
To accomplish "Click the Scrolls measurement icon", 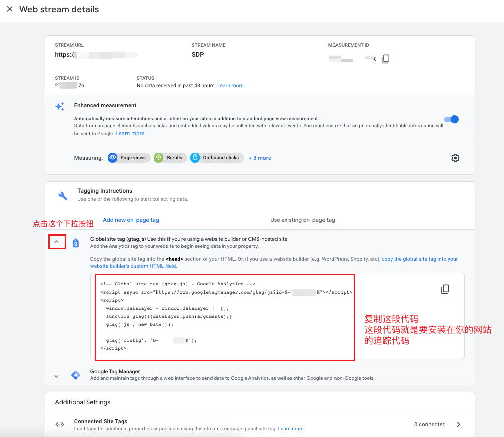I will pos(159,158).
